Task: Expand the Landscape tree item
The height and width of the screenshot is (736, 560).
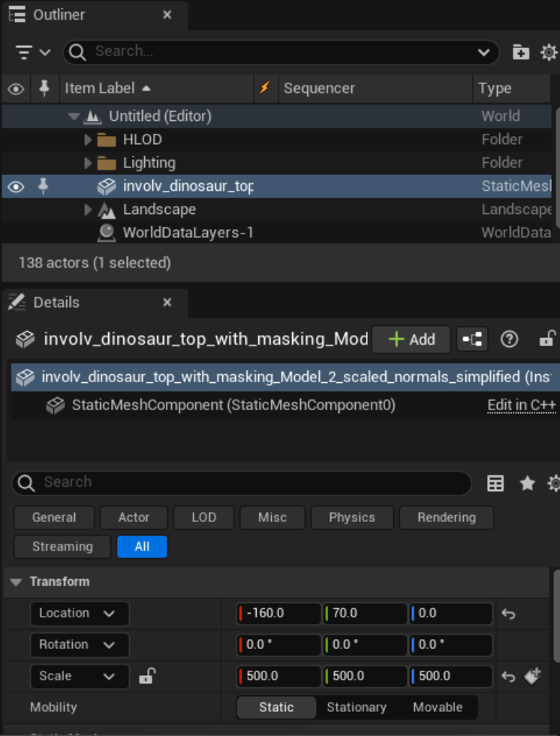Action: tap(89, 210)
